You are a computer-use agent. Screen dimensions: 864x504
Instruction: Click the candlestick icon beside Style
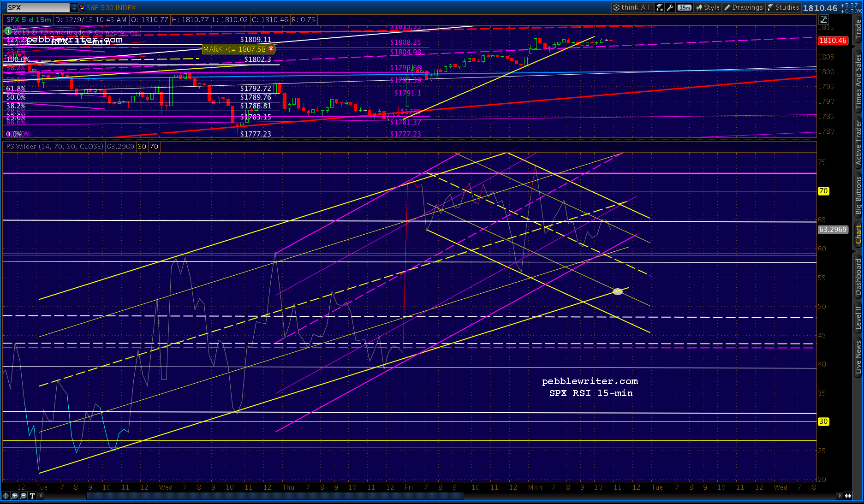(699, 8)
